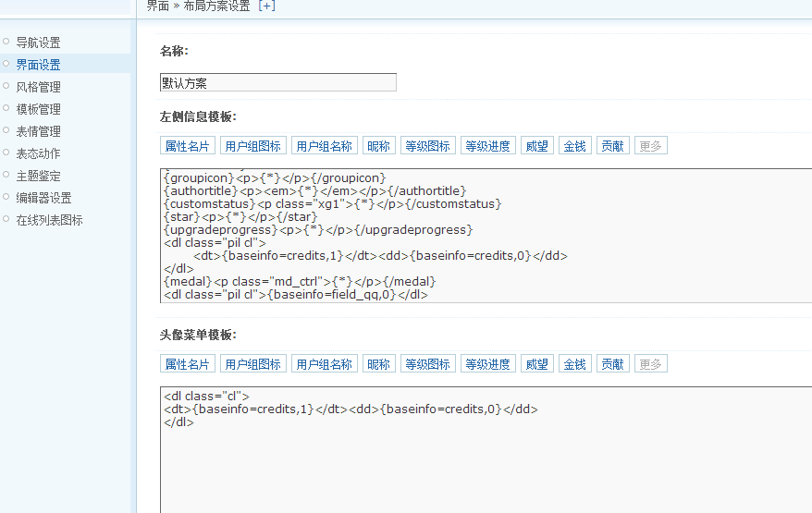
Task: Insert 用户组名称 tag in 头像菜单模板
Action: click(x=325, y=364)
